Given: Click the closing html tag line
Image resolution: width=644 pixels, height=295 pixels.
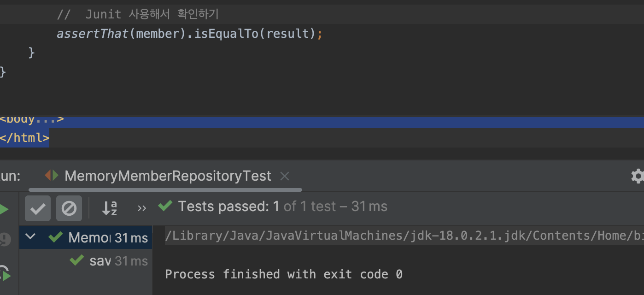Looking at the screenshot, I should click(25, 137).
